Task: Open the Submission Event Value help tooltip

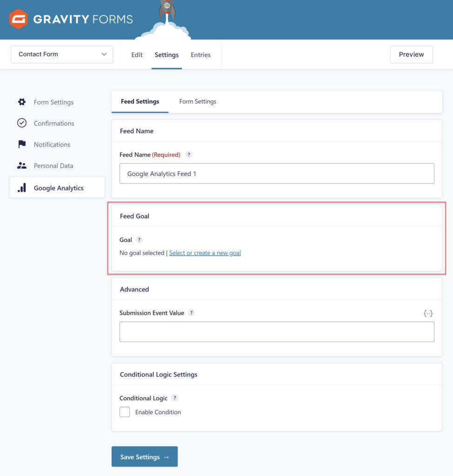Action: (191, 313)
